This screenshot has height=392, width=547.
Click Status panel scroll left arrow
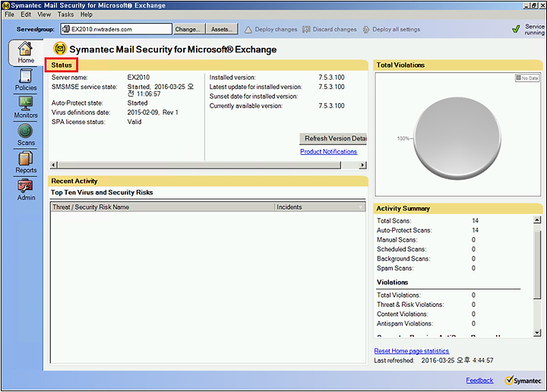click(53, 165)
